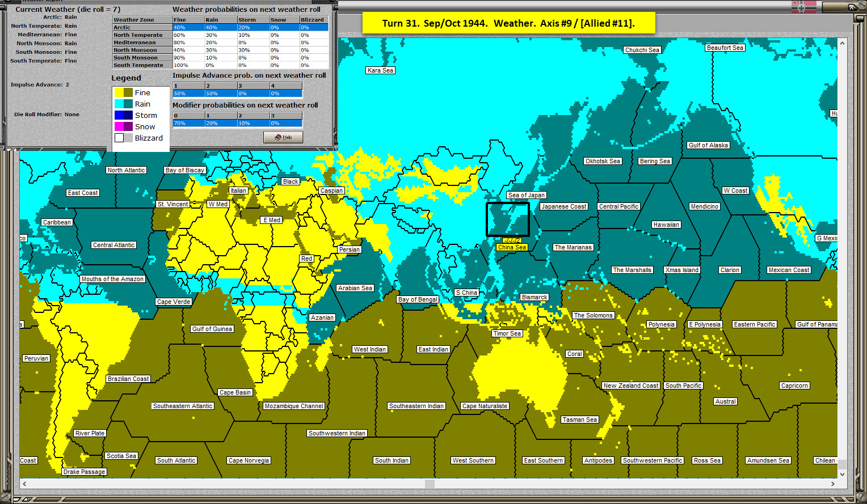Screen dimensions: 867x504
Task: Click the Blizzard column header in the probabilities table
Action: click(314, 20)
